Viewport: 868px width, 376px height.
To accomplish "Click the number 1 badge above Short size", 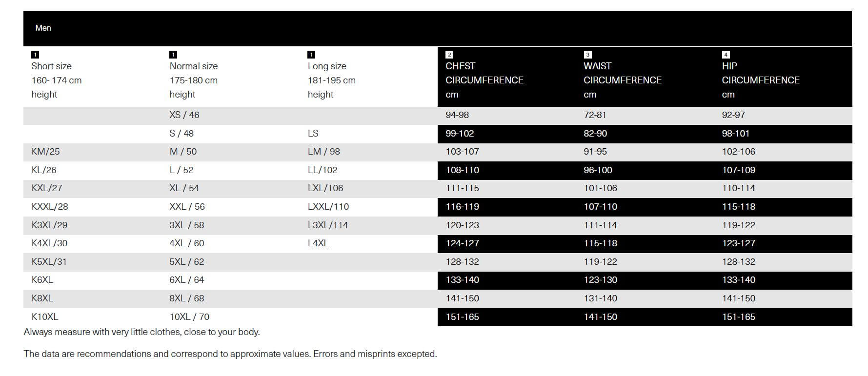I will coord(35,55).
